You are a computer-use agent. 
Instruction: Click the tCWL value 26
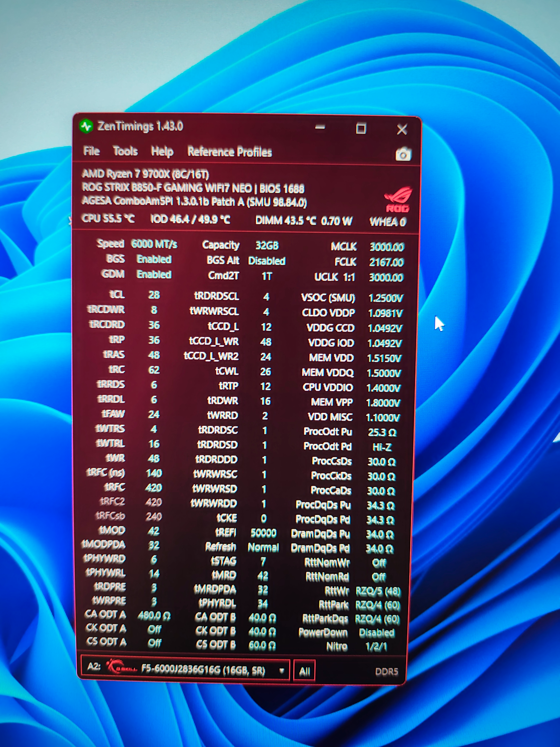click(265, 371)
